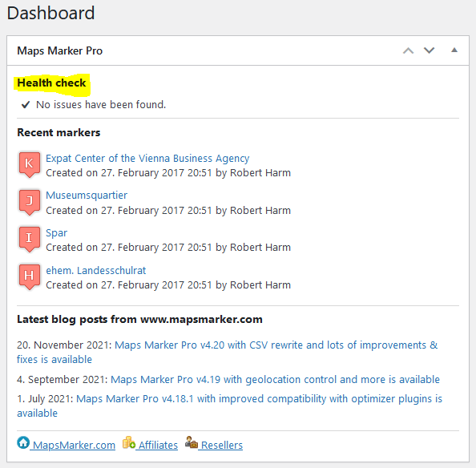This screenshot has width=476, height=468.
Task: Open ehem. Landesschulrat marker link
Action: point(96,270)
